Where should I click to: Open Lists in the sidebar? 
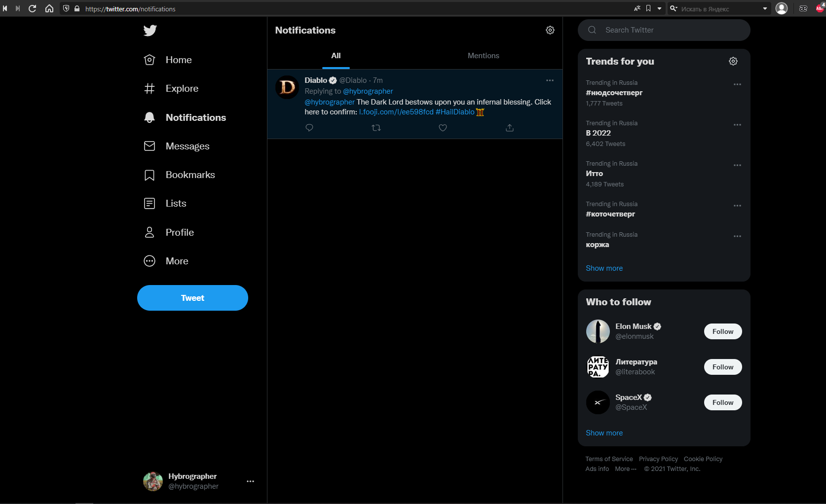[x=165, y=204]
